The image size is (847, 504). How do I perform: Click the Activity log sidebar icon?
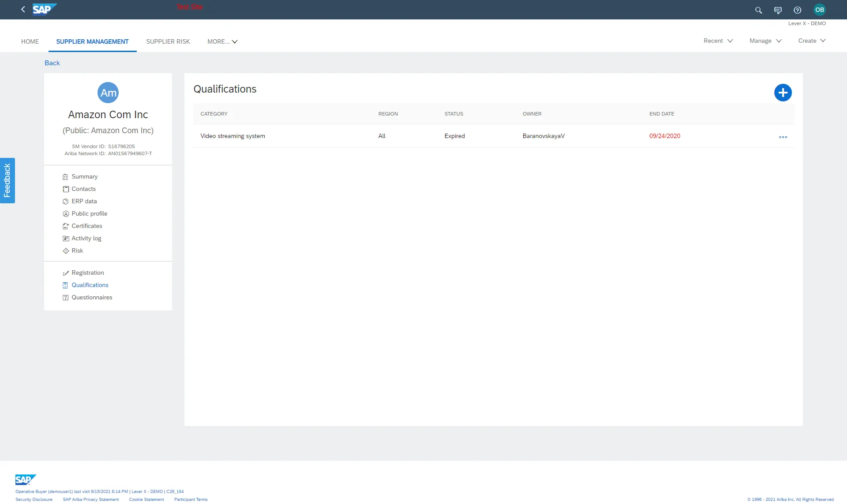tap(65, 238)
